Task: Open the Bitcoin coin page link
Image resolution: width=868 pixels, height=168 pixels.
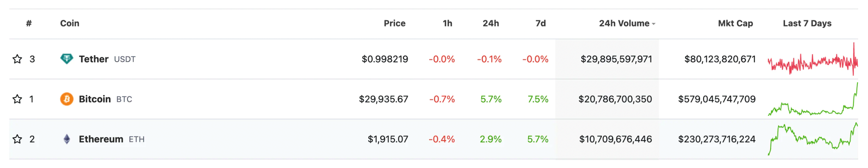Action: click(x=95, y=99)
